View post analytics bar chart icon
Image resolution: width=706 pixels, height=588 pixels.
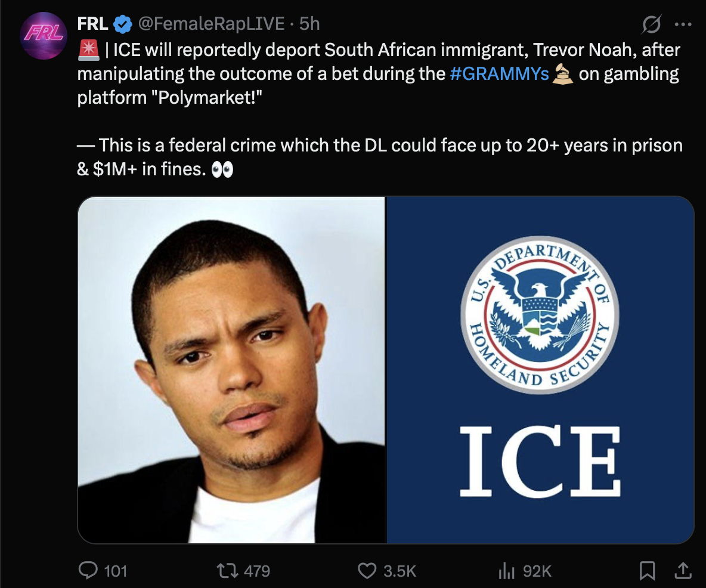506,571
